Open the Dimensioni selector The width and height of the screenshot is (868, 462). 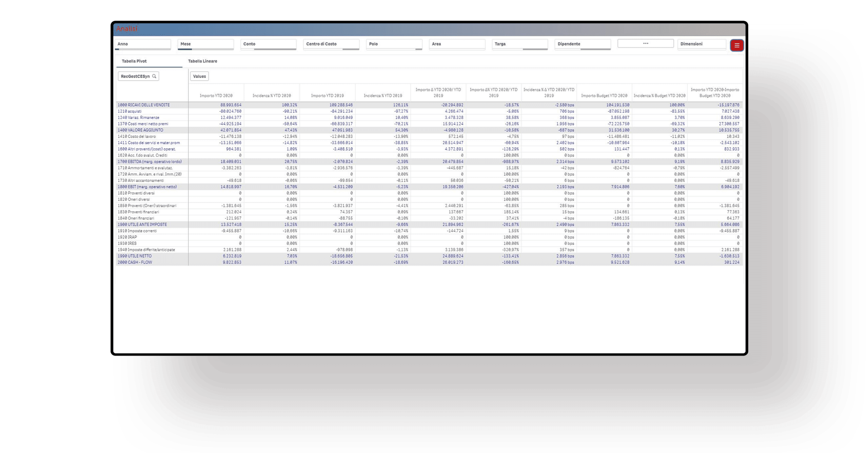(701, 44)
